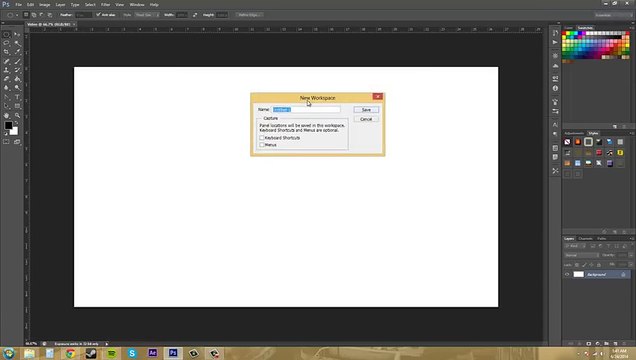This screenshot has height=360, width=636.
Task: Toggle lock all in Layers panel
Action: (599, 265)
